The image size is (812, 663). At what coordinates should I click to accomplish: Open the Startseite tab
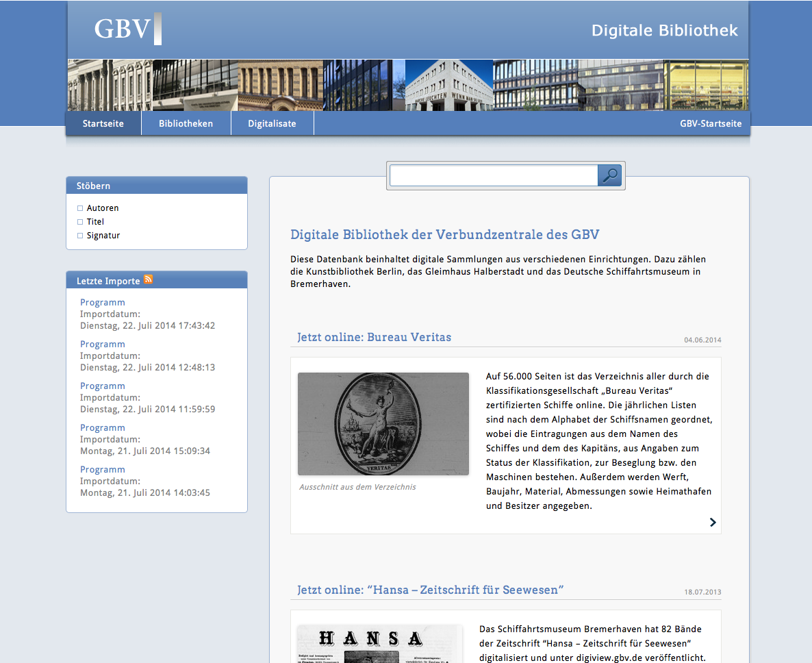103,123
